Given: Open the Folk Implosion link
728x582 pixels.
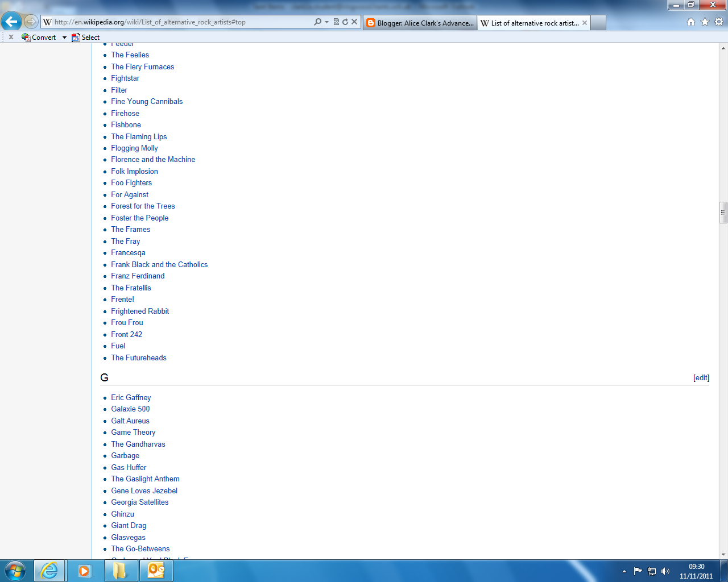Looking at the screenshot, I should tap(134, 171).
